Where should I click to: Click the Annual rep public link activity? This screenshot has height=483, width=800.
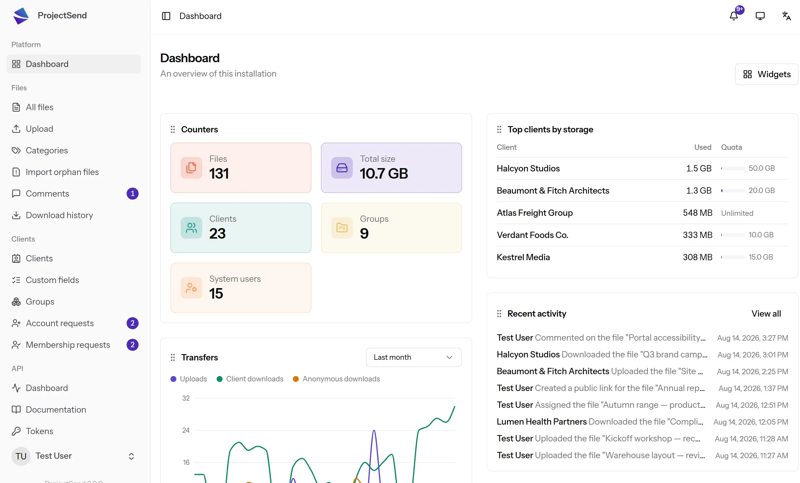click(x=642, y=388)
